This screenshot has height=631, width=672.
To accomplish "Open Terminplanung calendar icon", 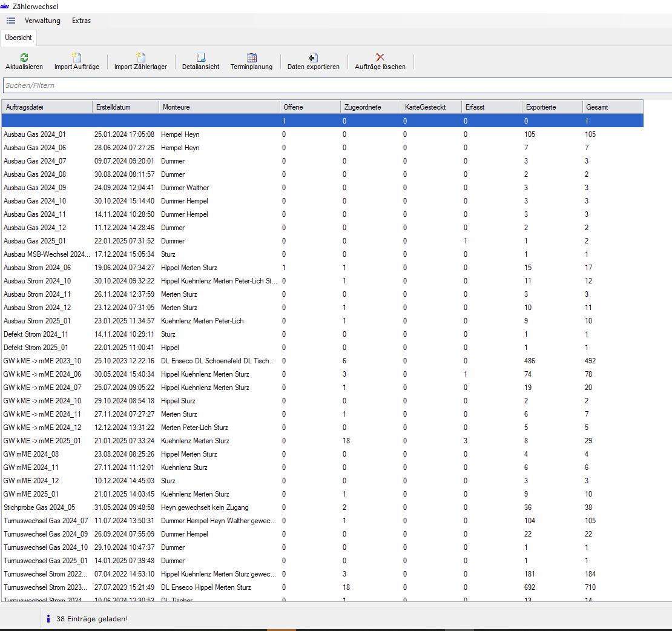I will (251, 58).
